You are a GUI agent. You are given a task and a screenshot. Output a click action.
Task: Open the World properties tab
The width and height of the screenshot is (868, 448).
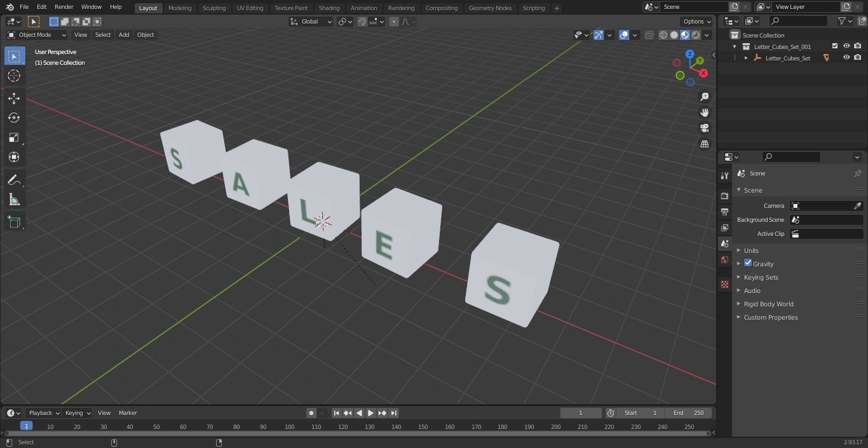point(724,260)
